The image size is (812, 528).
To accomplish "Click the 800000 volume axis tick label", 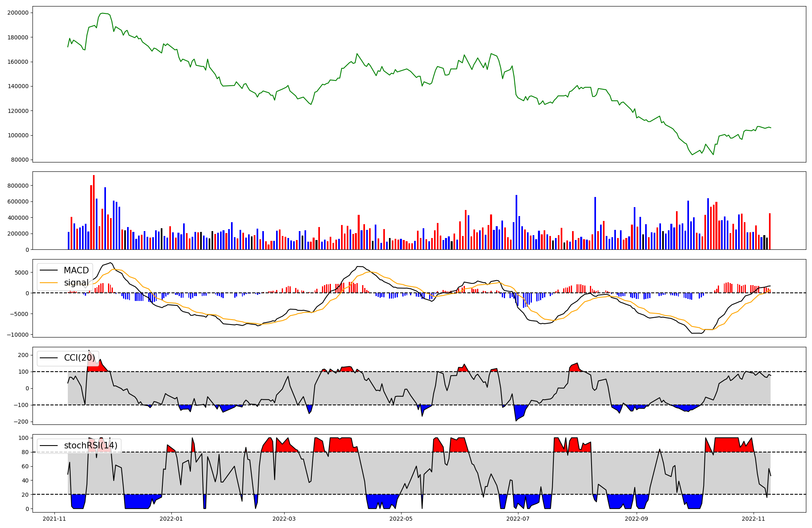I will [x=18, y=186].
